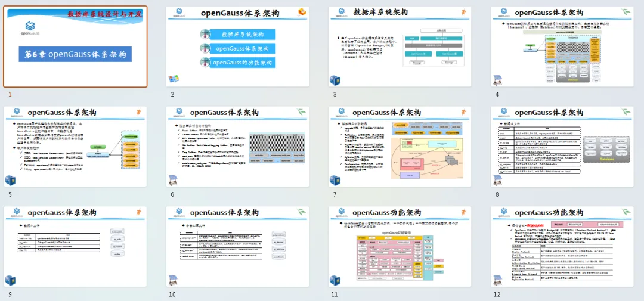Image resolution: width=644 pixels, height=301 pixels.
Task: Select slide 10 thumbnail
Action: pos(238,246)
